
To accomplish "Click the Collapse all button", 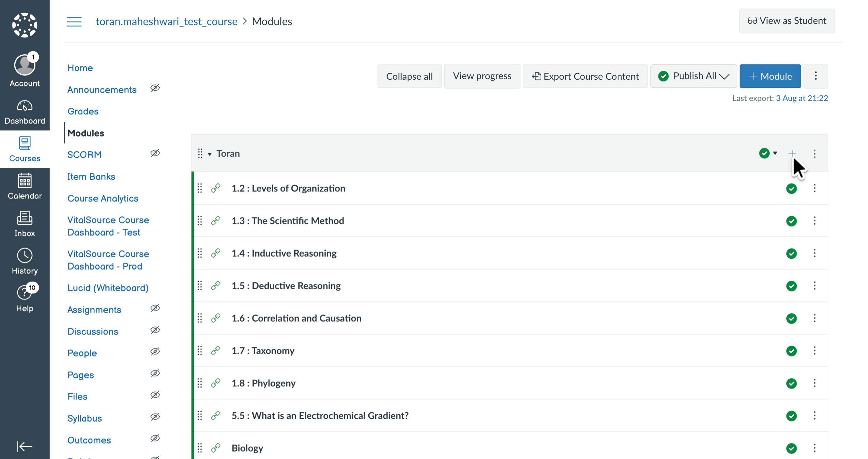I will (x=409, y=76).
